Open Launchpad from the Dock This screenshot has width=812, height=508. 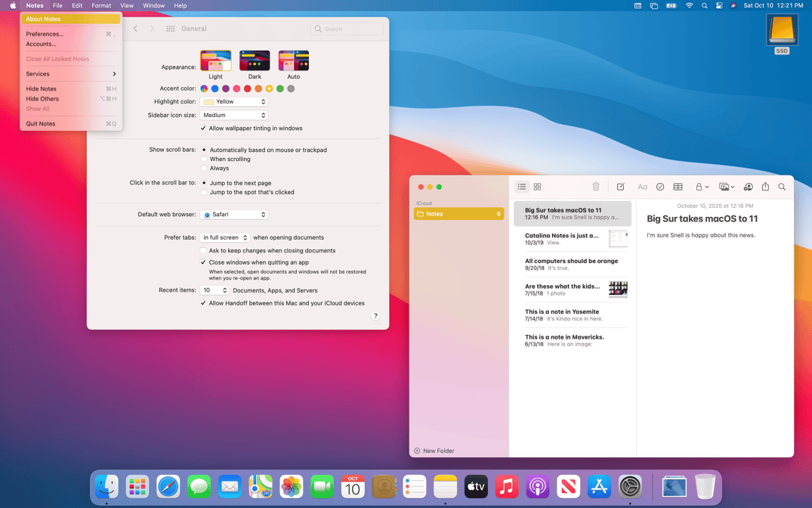click(137, 487)
